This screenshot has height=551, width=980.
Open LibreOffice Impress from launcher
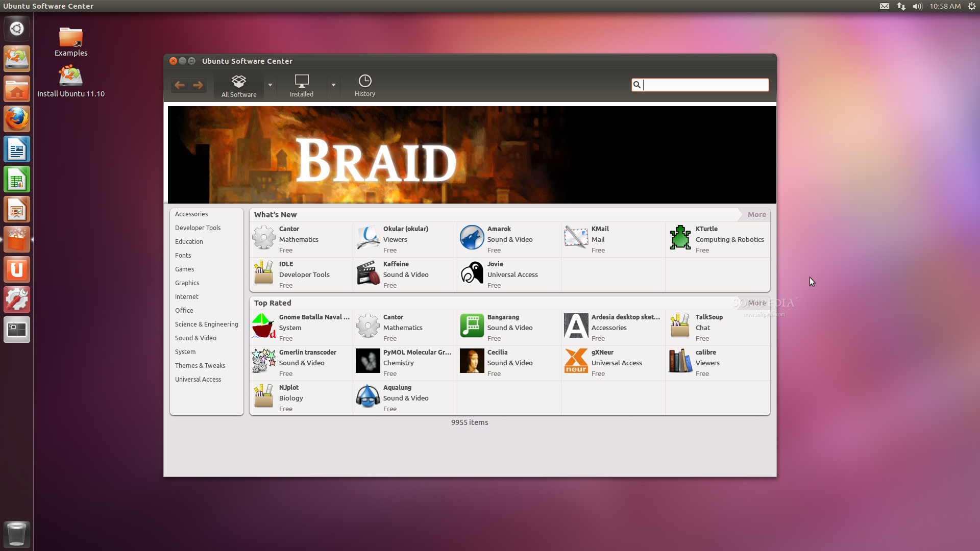pyautogui.click(x=17, y=209)
